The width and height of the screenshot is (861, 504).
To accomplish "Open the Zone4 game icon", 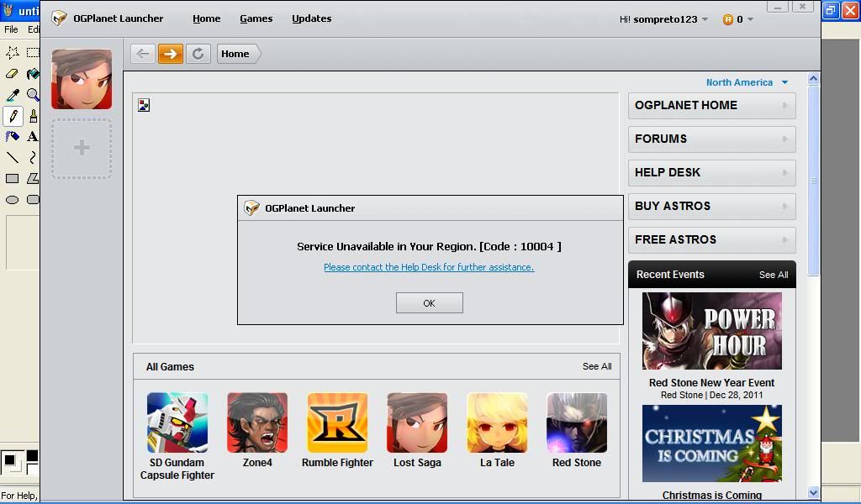I will coord(257,423).
